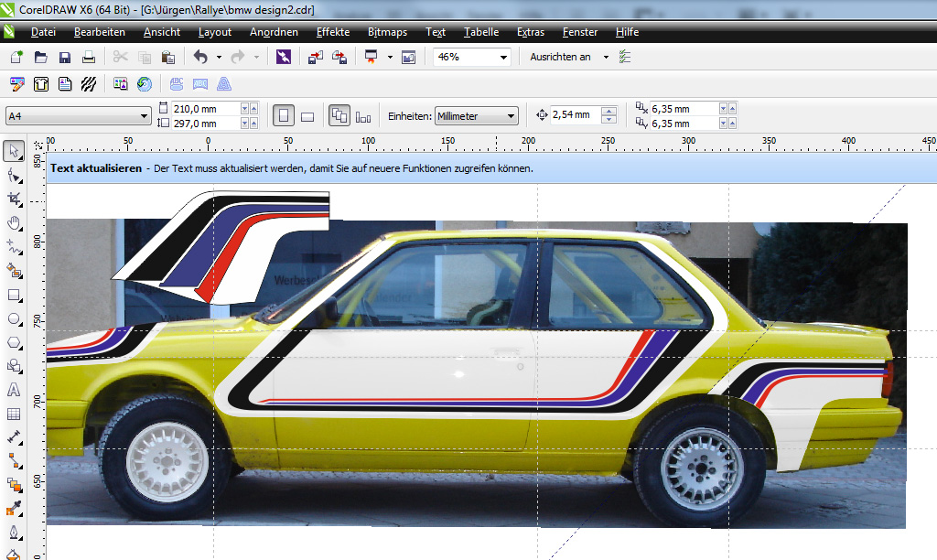Select the Crop tool
This screenshot has height=560, width=937.
[x=14, y=199]
